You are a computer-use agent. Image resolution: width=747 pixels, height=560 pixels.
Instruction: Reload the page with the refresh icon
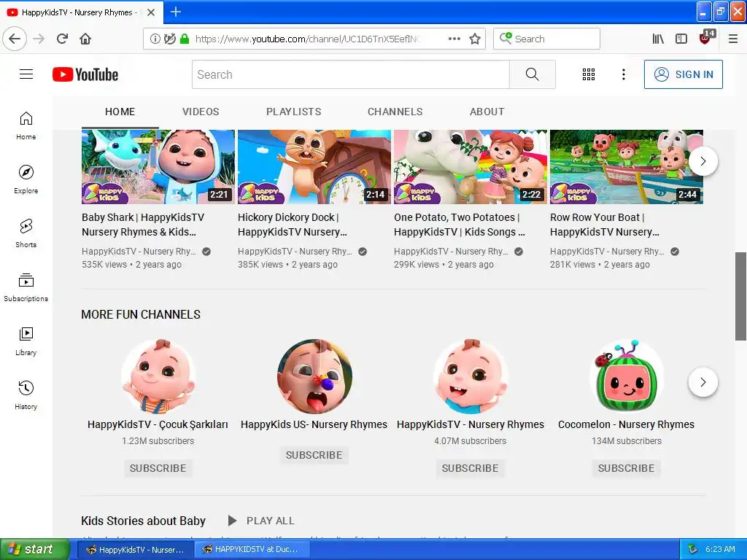coord(63,39)
